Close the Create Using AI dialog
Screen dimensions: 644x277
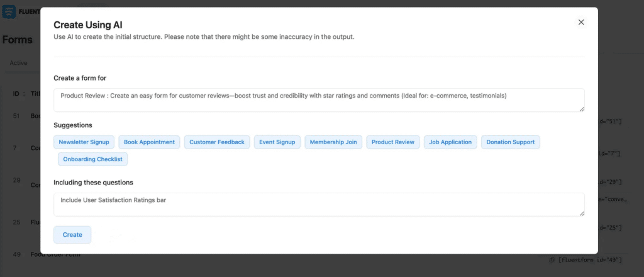[x=581, y=22]
